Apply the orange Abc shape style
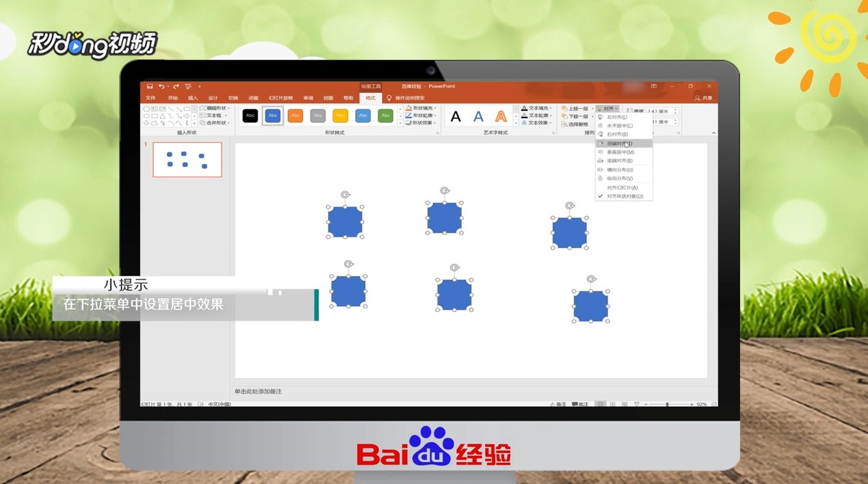868x484 pixels. 295,116
